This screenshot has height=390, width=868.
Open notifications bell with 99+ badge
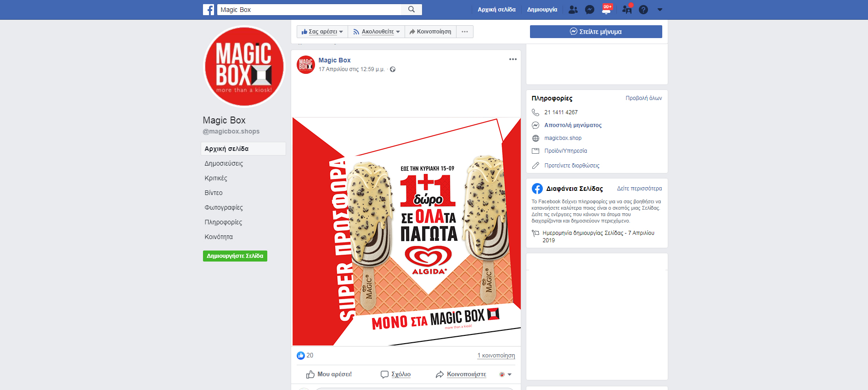[x=606, y=10]
